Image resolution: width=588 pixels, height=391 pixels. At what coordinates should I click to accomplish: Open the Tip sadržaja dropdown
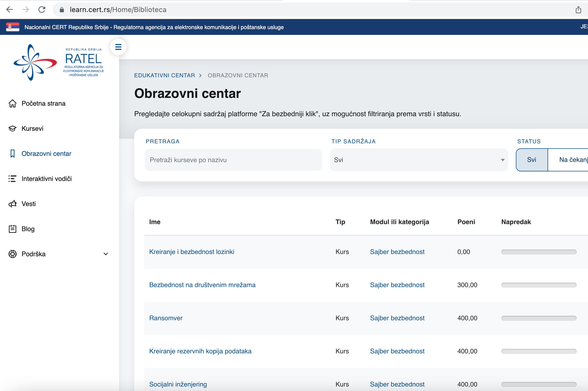click(x=419, y=160)
